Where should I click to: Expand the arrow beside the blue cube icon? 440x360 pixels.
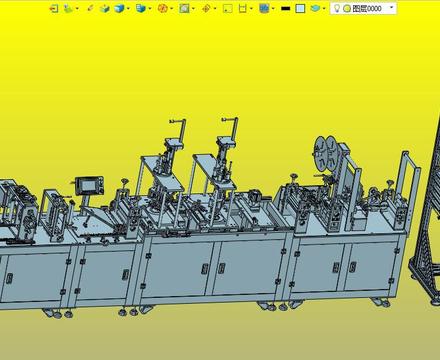pyautogui.click(x=128, y=9)
